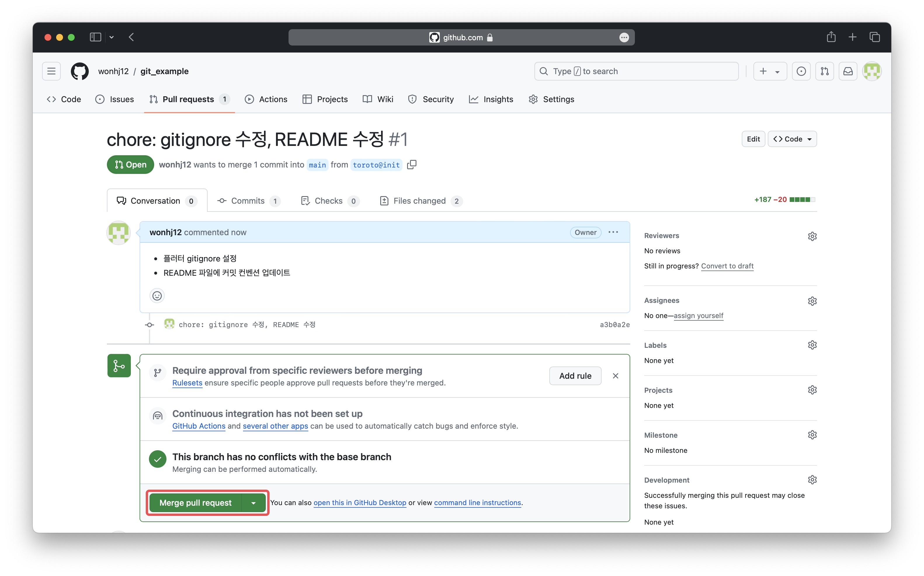Add an emoji reaction to comment

pyautogui.click(x=157, y=296)
